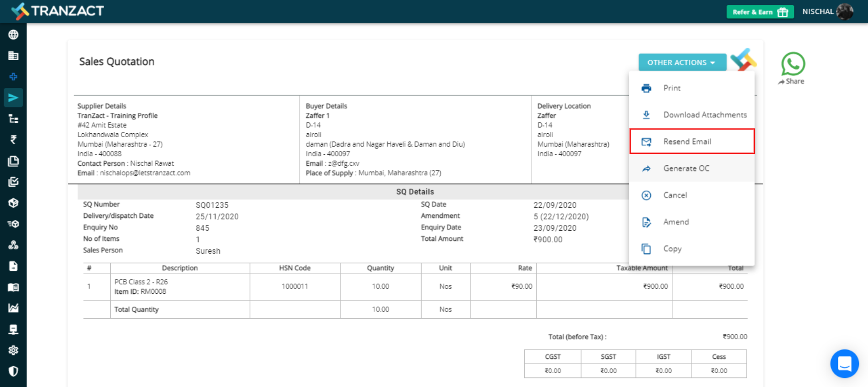Click the envelope icon beside Resend Email
The image size is (868, 387).
coord(646,141)
